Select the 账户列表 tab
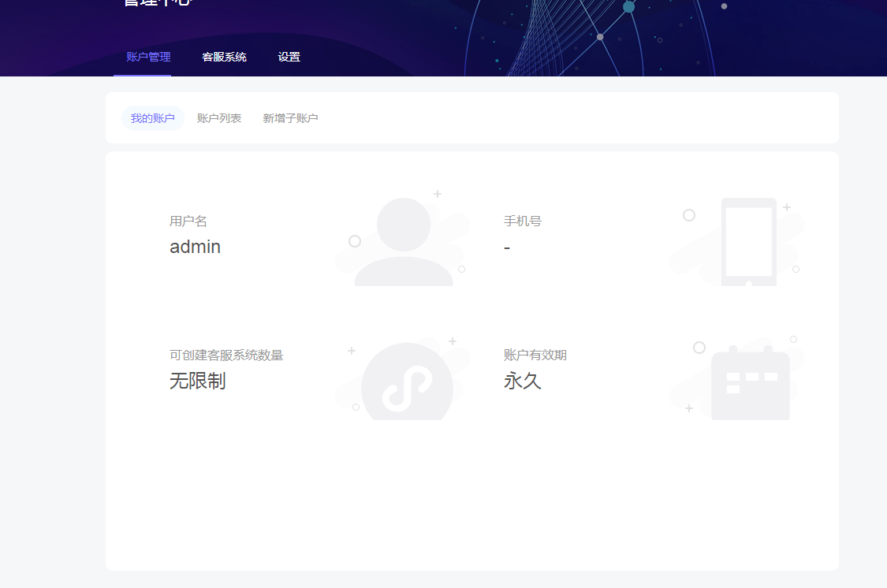Viewport: 887px width, 588px height. 219,117
